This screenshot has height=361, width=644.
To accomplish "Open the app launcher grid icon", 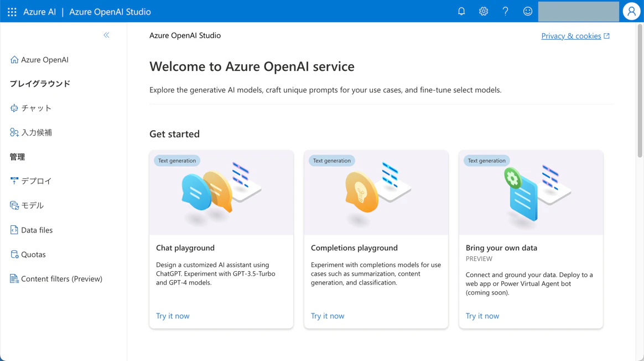I will (12, 12).
